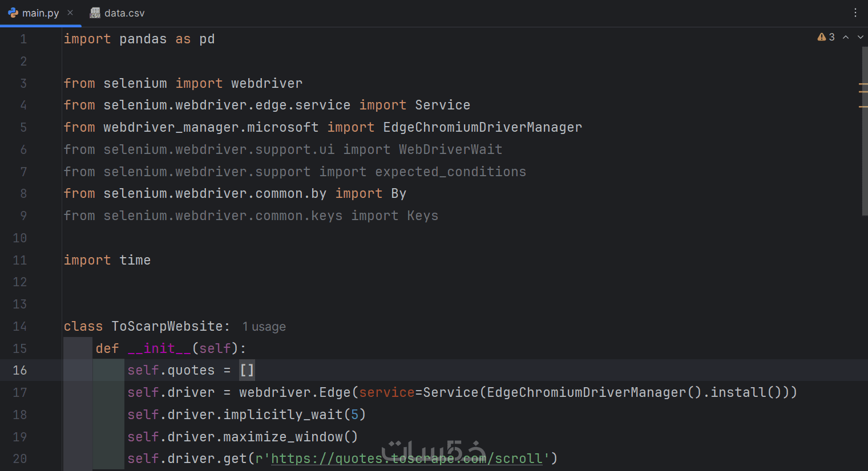Click "EdgeChromiumDriverManager" in the line 5 import
868x471 pixels.
[x=482, y=127]
